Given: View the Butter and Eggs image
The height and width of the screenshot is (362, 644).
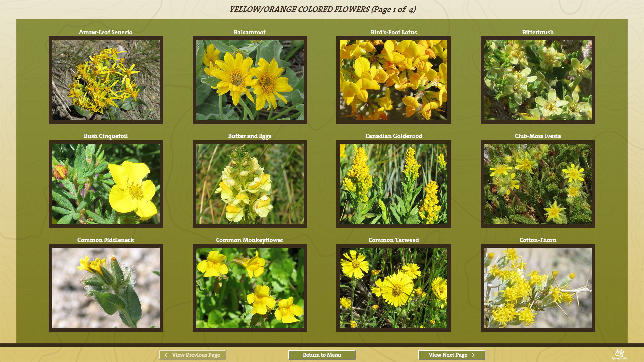Looking at the screenshot, I should point(250,184).
